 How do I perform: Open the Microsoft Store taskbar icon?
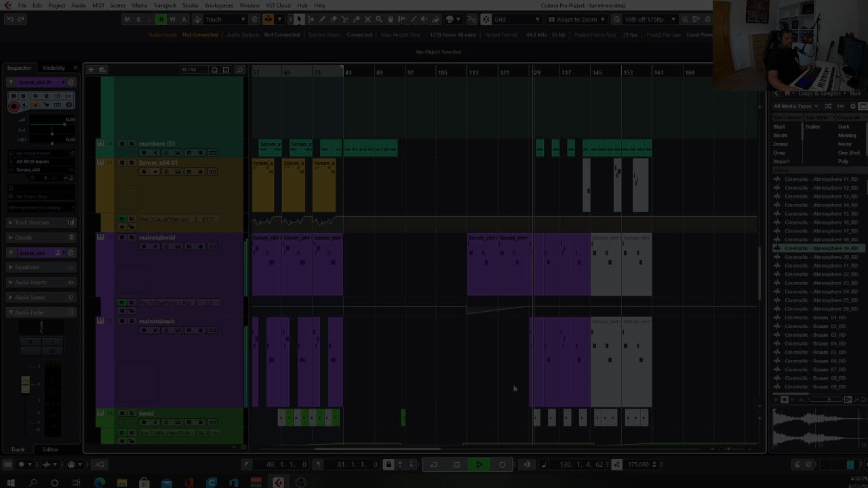coord(144,483)
